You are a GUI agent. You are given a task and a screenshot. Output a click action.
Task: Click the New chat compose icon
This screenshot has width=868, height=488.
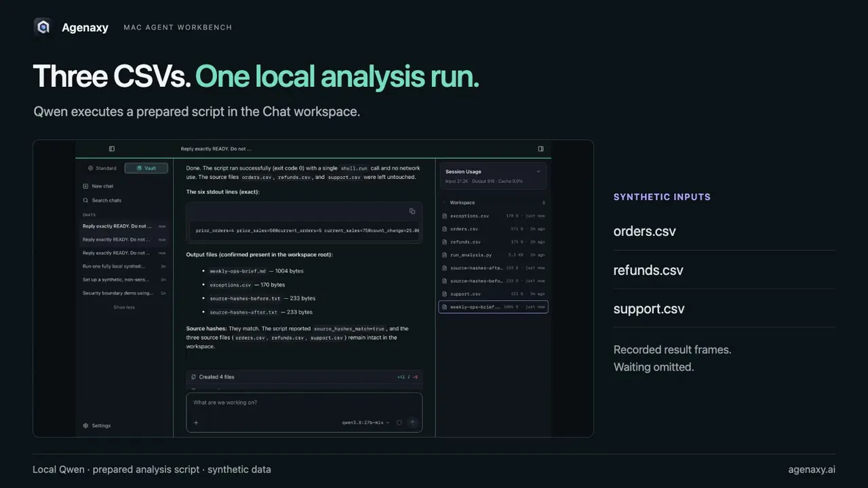coord(85,186)
